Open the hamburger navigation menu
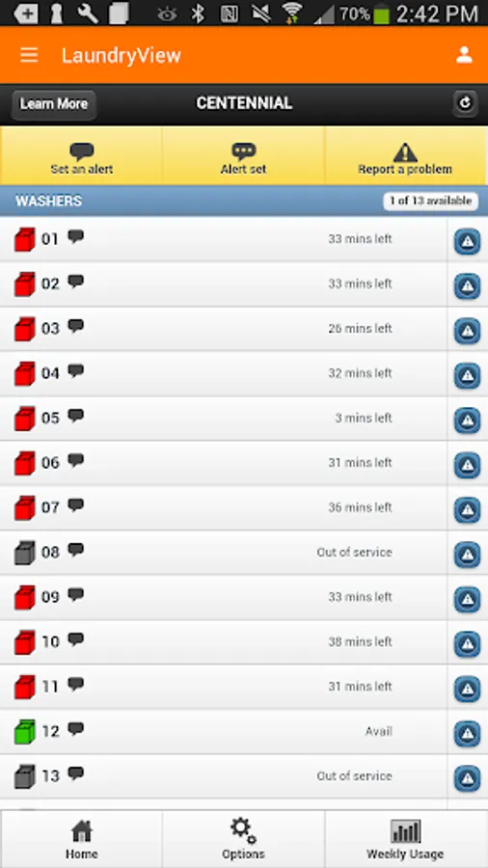This screenshot has height=868, width=488. click(x=29, y=55)
